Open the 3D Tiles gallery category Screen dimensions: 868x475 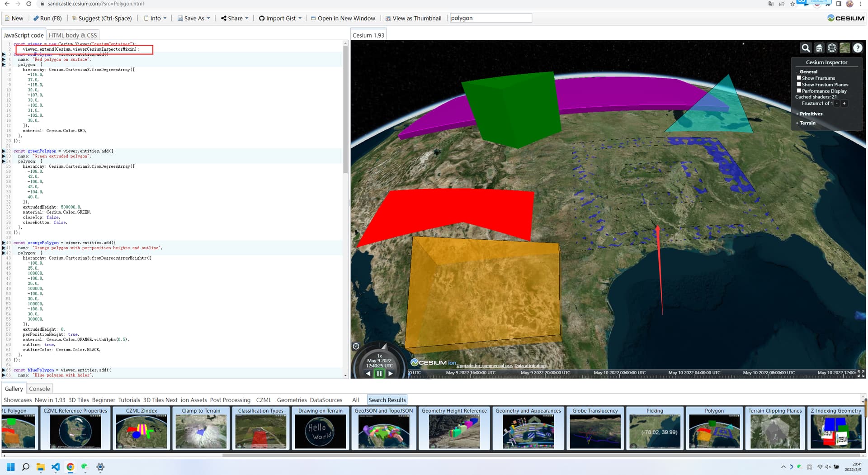(x=79, y=400)
